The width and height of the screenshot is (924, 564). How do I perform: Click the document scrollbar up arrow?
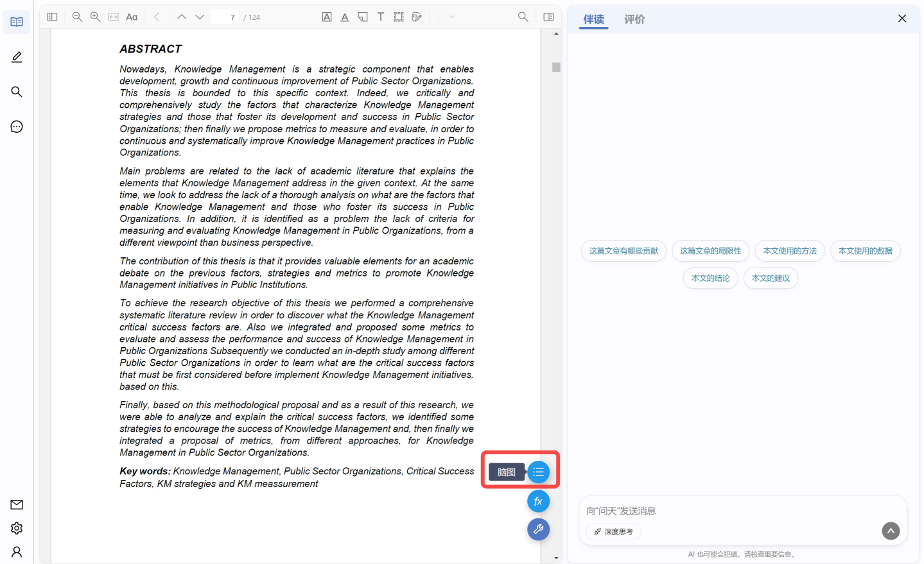[x=556, y=33]
